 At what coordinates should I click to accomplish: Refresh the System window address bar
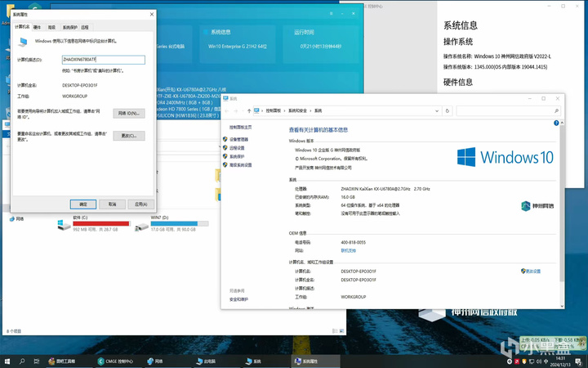(x=447, y=110)
